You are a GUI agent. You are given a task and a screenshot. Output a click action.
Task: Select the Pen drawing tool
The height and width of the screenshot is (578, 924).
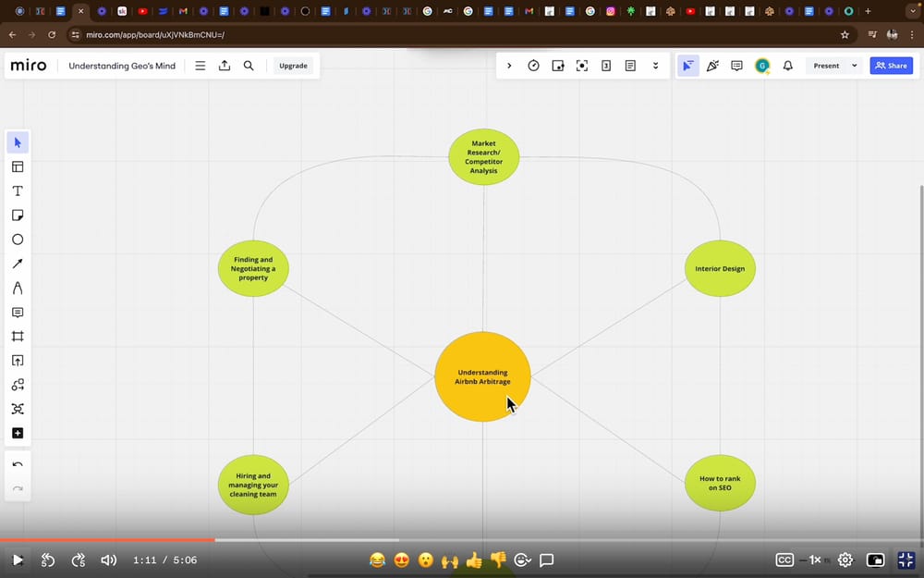18,288
